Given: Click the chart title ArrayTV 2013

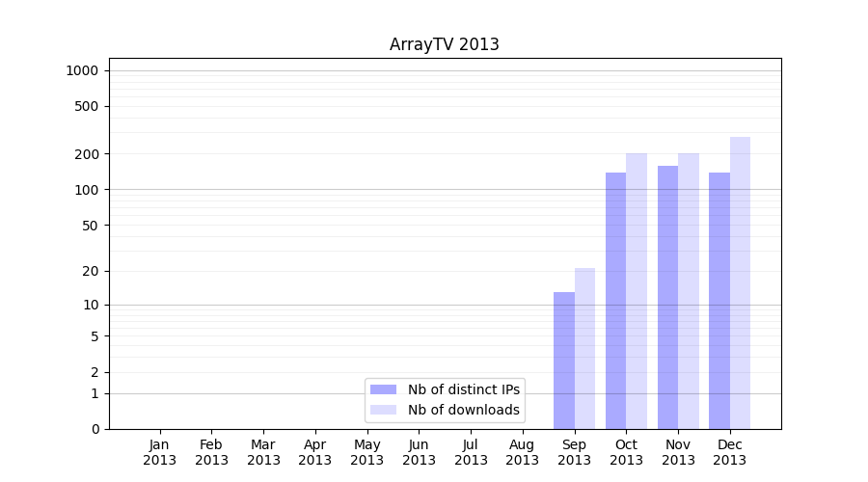Looking at the screenshot, I should 444,44.
